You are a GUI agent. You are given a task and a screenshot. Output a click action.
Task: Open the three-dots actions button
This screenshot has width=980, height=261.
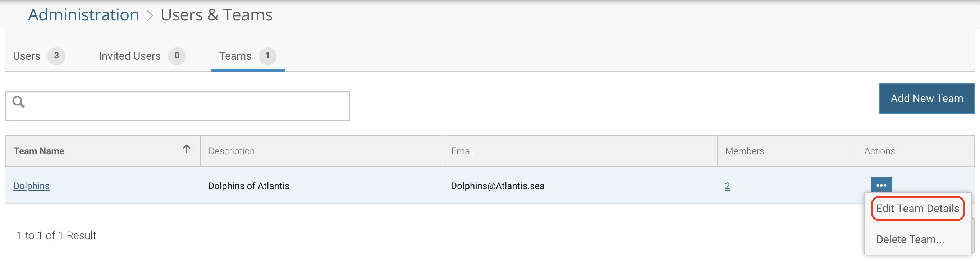(x=881, y=185)
